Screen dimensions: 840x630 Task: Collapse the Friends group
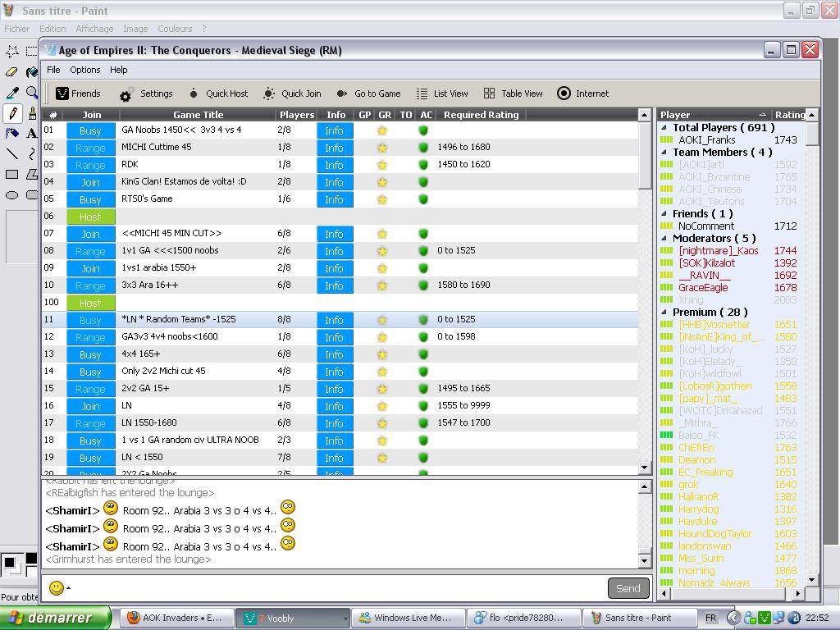(664, 214)
